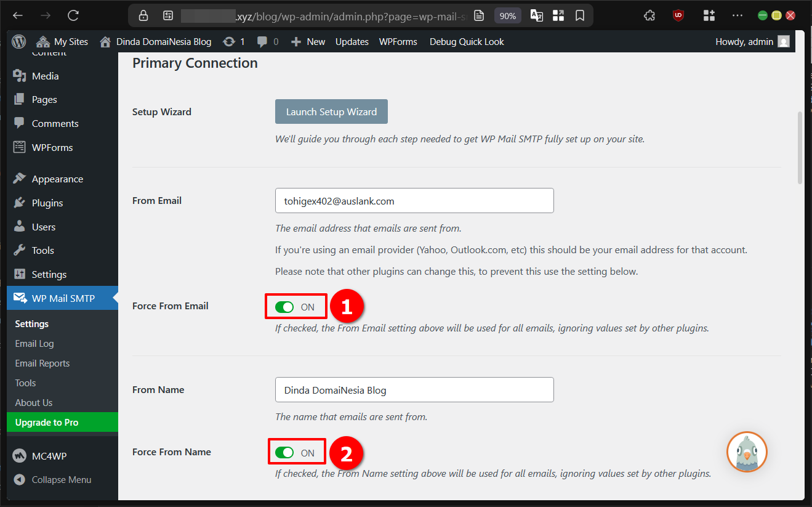Click inside the From Email input field
The height and width of the screenshot is (507, 812).
(414, 200)
